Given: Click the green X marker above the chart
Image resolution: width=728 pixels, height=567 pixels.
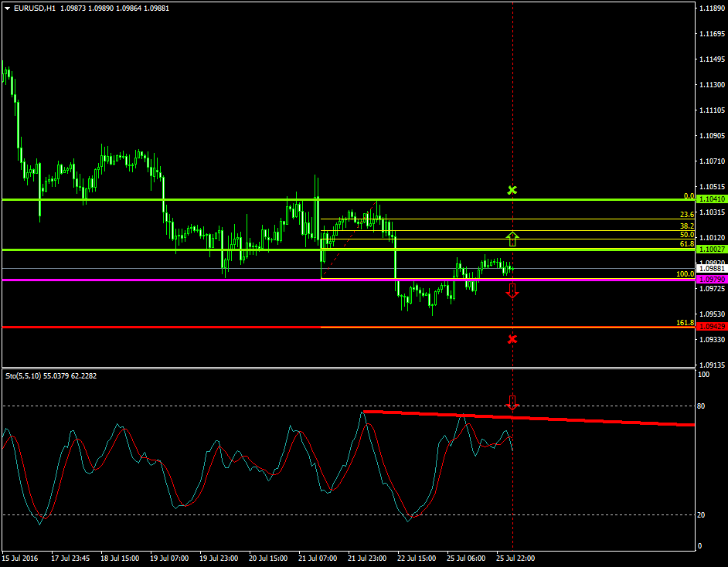Looking at the screenshot, I should click(512, 190).
